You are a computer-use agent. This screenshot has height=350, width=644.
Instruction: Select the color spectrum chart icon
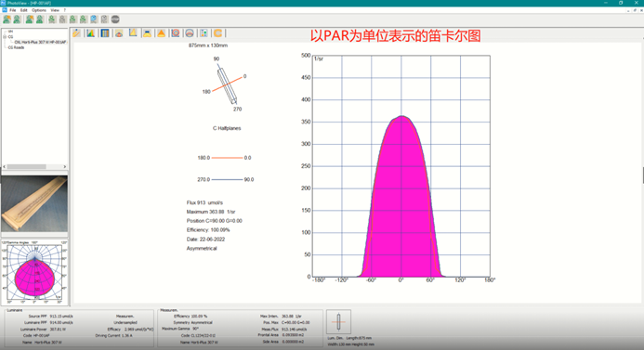pos(91,33)
